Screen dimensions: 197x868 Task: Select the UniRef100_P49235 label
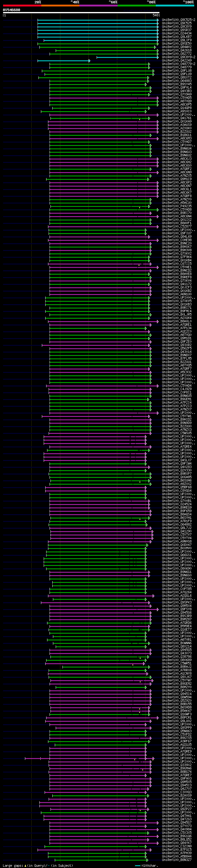point(177,206)
